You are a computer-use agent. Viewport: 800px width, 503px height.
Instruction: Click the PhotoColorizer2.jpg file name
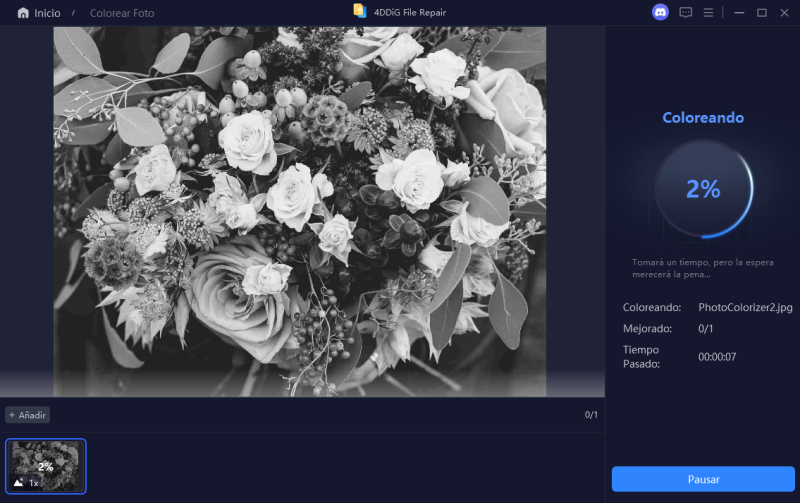pyautogui.click(x=745, y=308)
